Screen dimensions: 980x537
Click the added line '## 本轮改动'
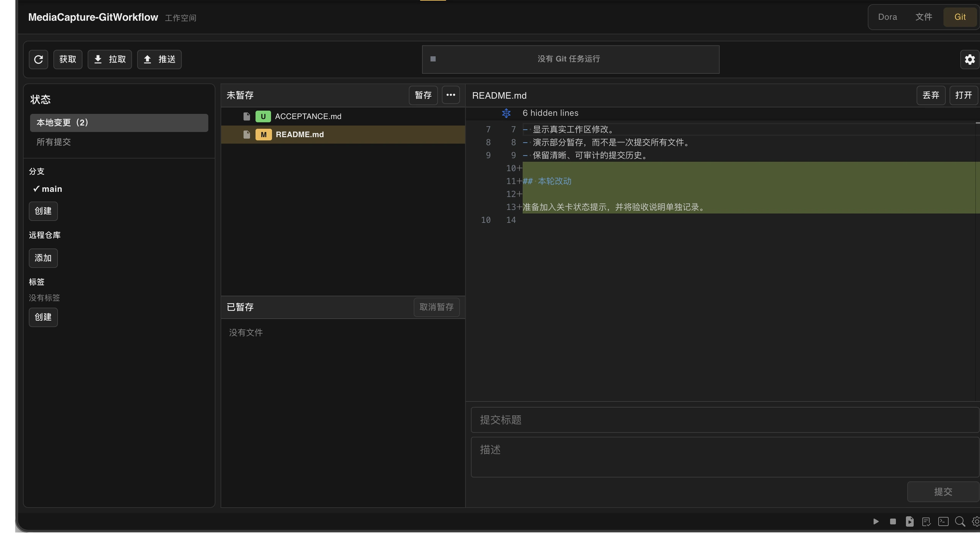547,181
